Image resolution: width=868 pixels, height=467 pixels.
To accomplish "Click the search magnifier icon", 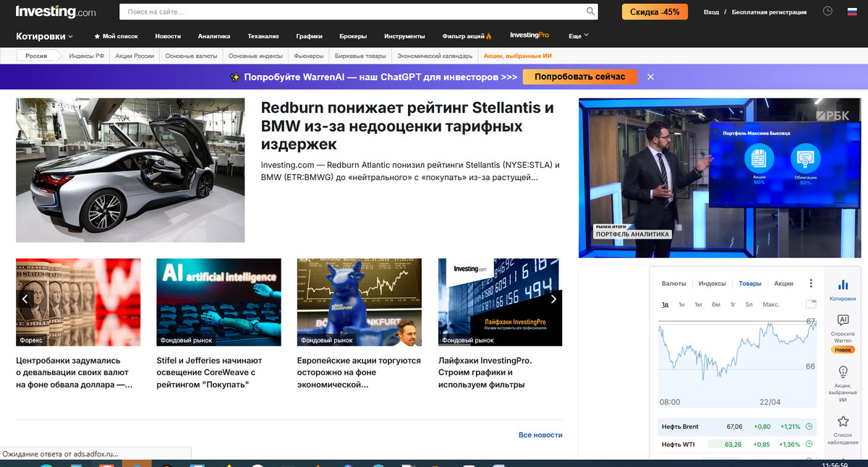I will (591, 12).
